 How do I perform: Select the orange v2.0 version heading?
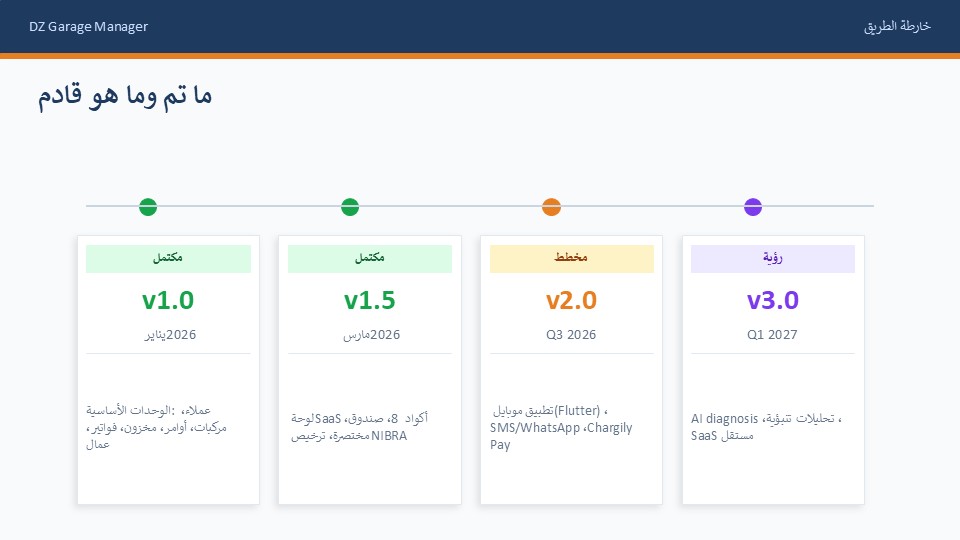pyautogui.click(x=571, y=300)
